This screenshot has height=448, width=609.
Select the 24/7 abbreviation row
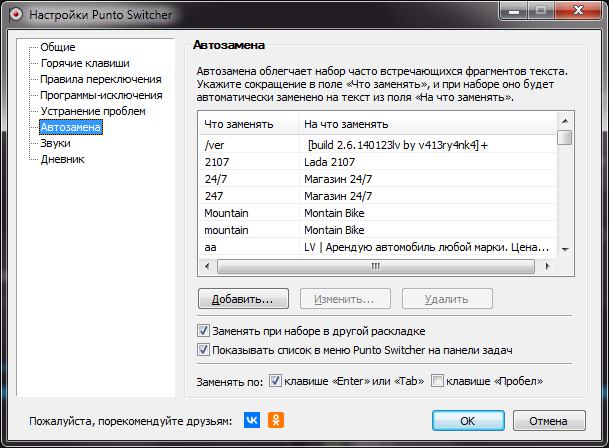378,179
